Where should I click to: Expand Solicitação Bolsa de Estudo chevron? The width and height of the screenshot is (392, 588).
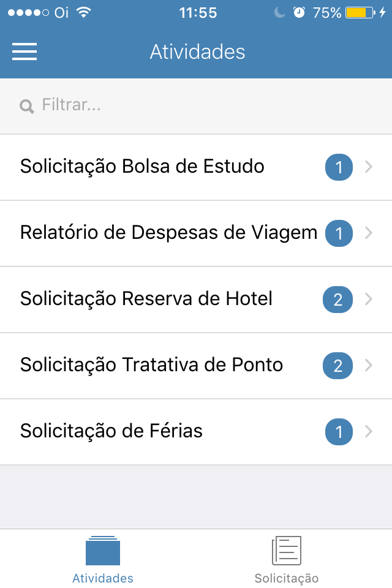pyautogui.click(x=369, y=167)
